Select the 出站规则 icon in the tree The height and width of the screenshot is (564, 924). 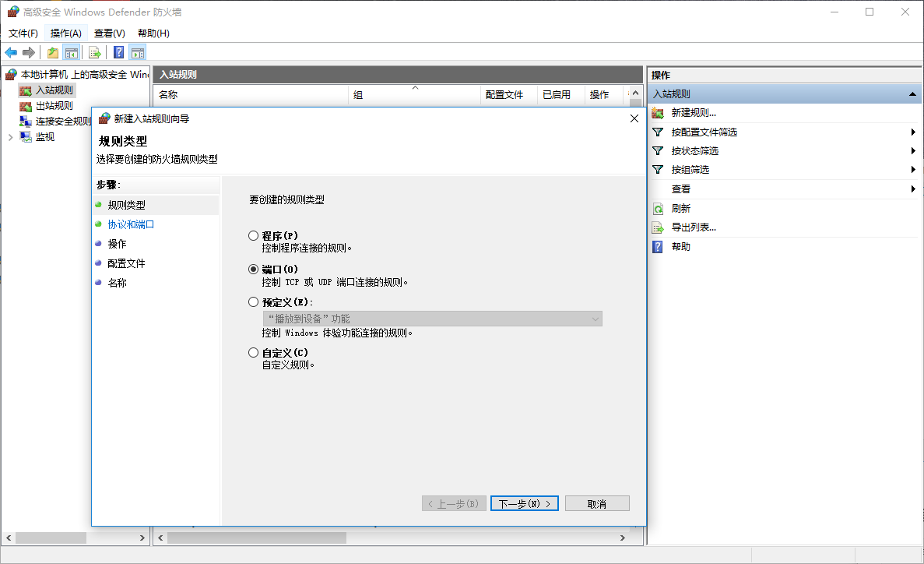tap(26, 106)
